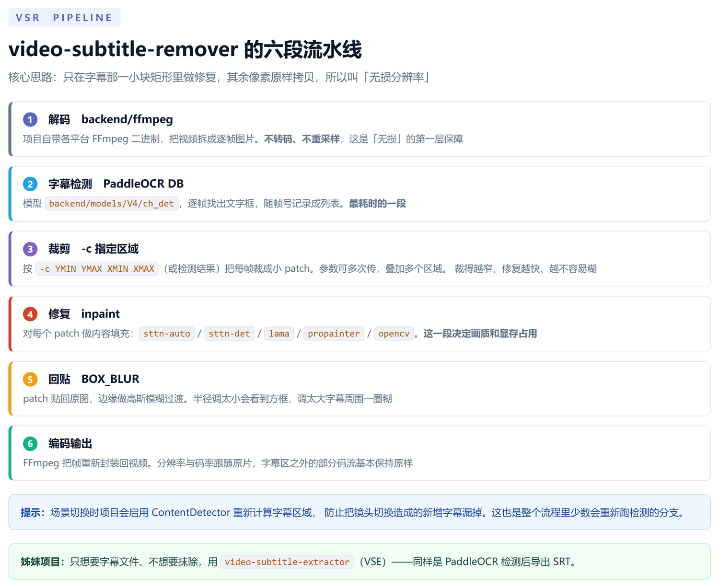Image resolution: width=719 pixels, height=588 pixels.
Task: Click the "sttn-auto" code chip
Action: click(167, 334)
